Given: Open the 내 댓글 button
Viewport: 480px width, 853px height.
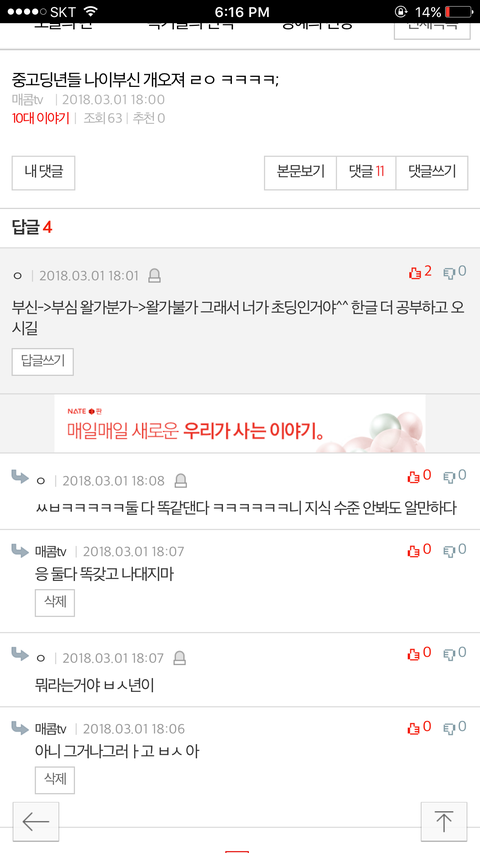Looking at the screenshot, I should 44,173.
